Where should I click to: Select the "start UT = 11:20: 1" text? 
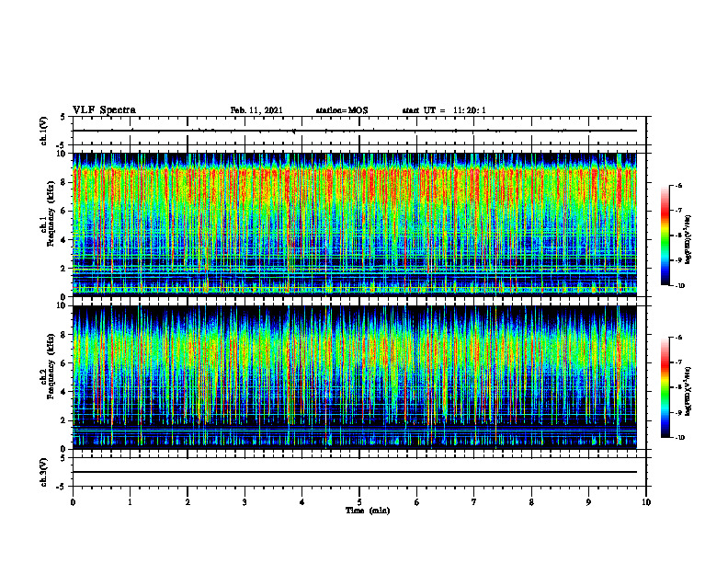pos(444,110)
